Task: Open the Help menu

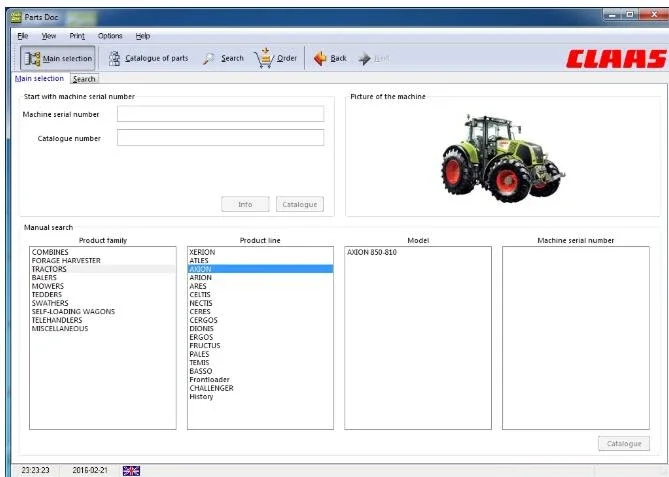Action: pos(142,36)
